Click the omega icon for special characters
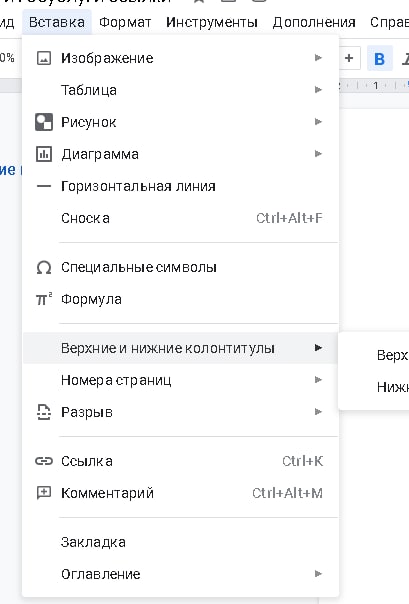 tap(44, 267)
